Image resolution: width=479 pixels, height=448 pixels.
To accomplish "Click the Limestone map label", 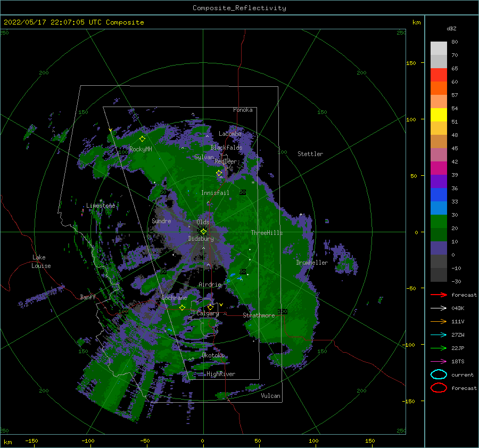I will pyautogui.click(x=101, y=206).
